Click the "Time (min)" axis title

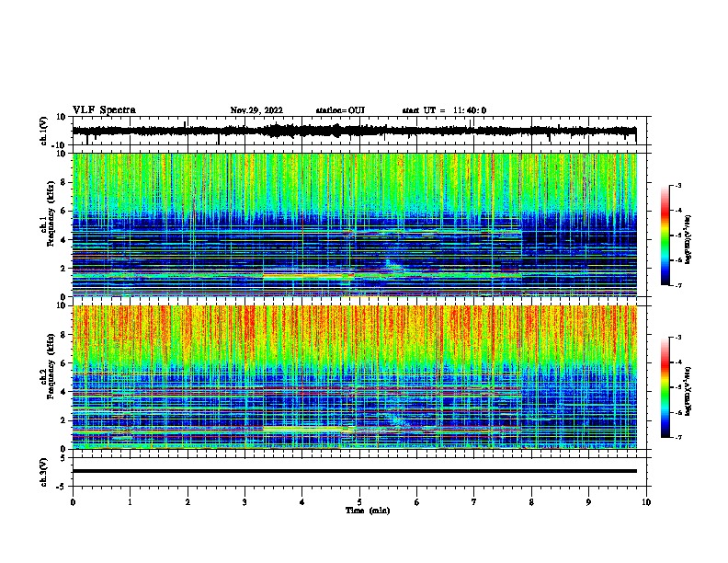coord(368,511)
